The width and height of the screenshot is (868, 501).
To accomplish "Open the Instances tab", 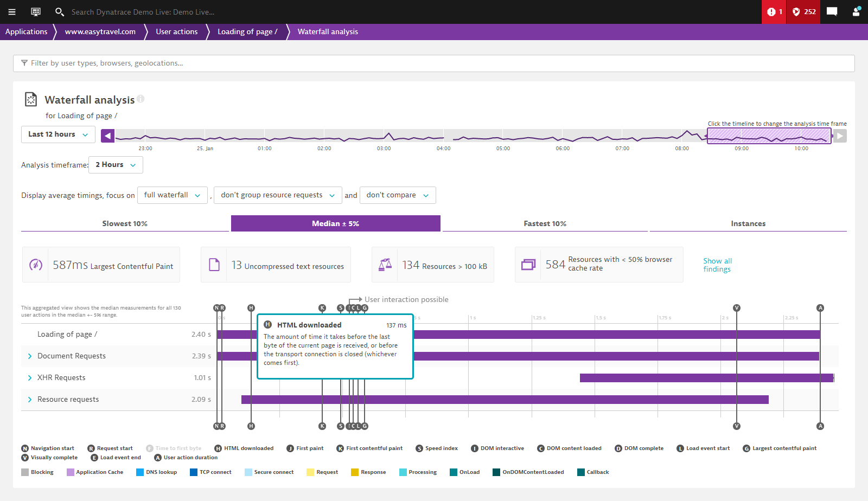I will 748,223.
